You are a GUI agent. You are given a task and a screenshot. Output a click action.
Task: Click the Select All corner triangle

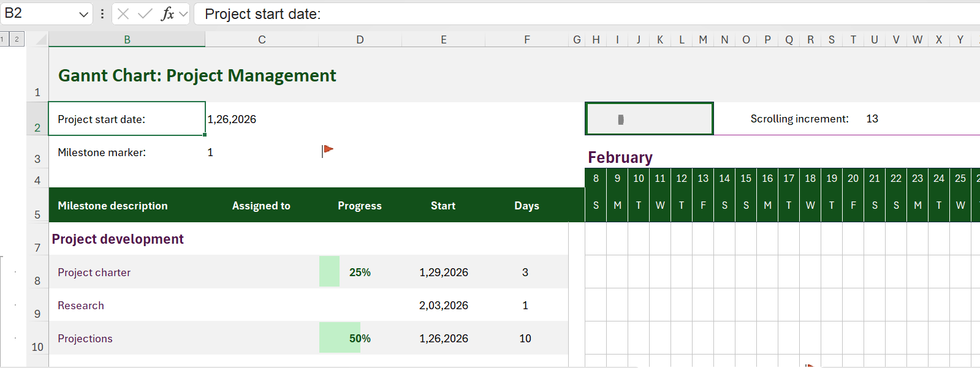coord(41,40)
